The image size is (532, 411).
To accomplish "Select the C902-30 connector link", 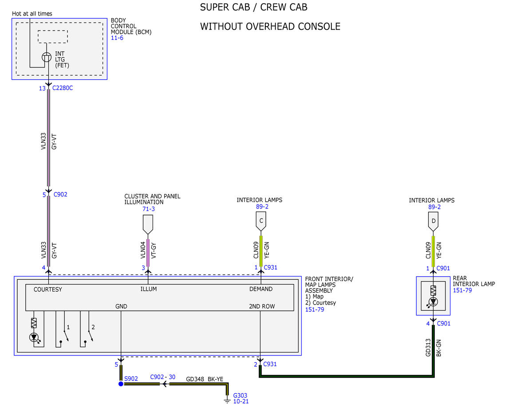I will (163, 377).
